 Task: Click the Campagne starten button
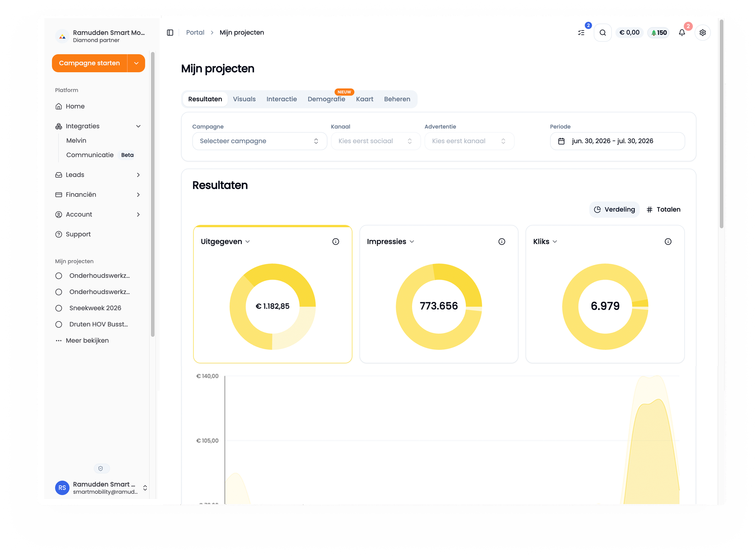point(90,63)
